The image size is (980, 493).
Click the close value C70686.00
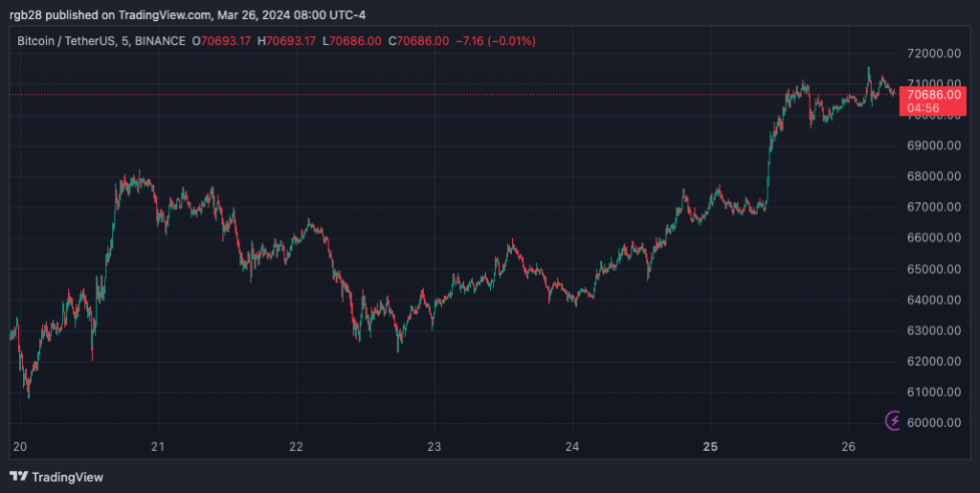coord(413,41)
